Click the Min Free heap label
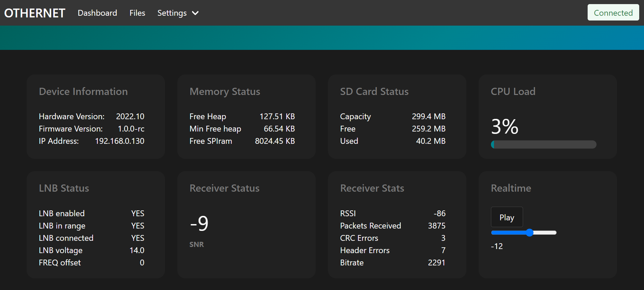Viewport: 644px width, 290px height. click(x=215, y=129)
